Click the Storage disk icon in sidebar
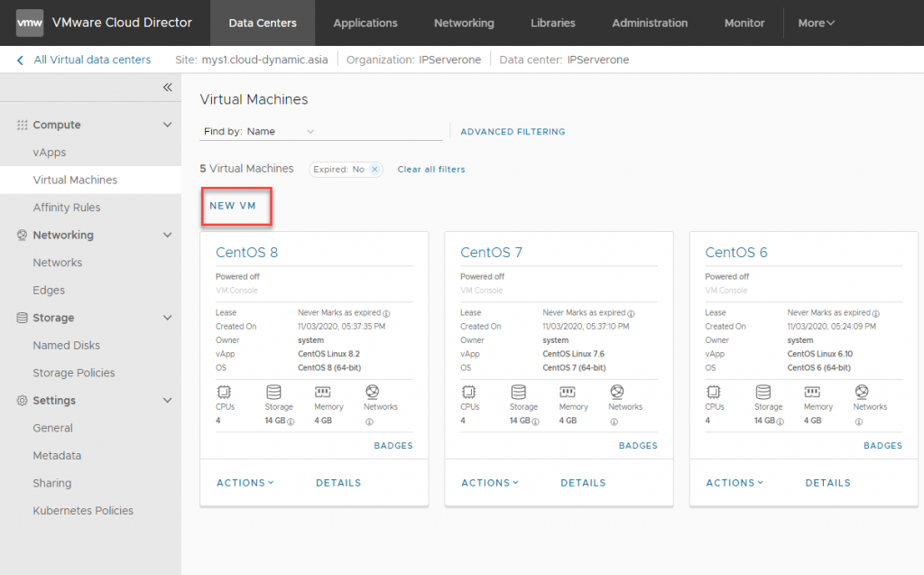The image size is (924, 575). (23, 318)
